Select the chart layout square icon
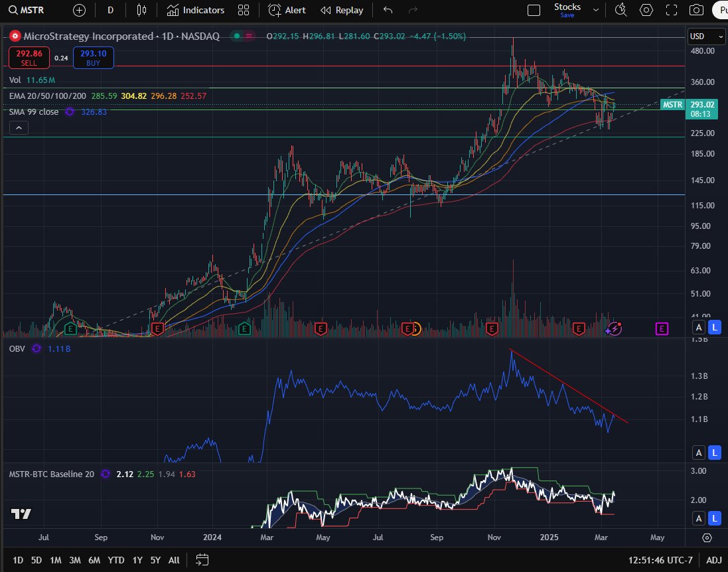The image size is (728, 572). click(534, 10)
